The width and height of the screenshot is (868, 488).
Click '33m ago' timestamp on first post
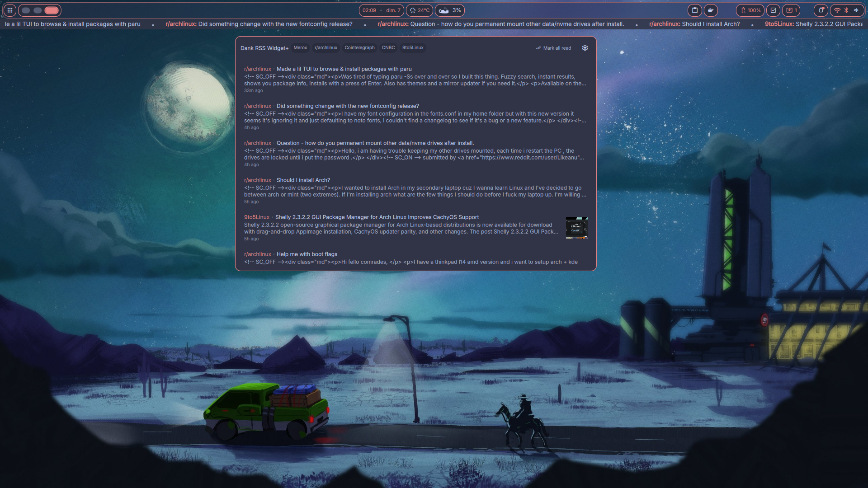coord(253,90)
